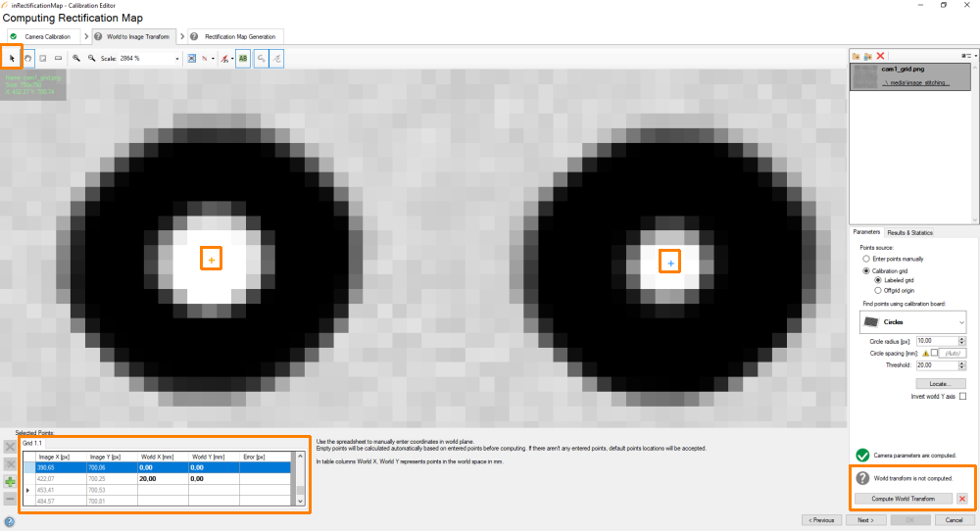
Task: Click the add image from file icon
Action: 856,57
